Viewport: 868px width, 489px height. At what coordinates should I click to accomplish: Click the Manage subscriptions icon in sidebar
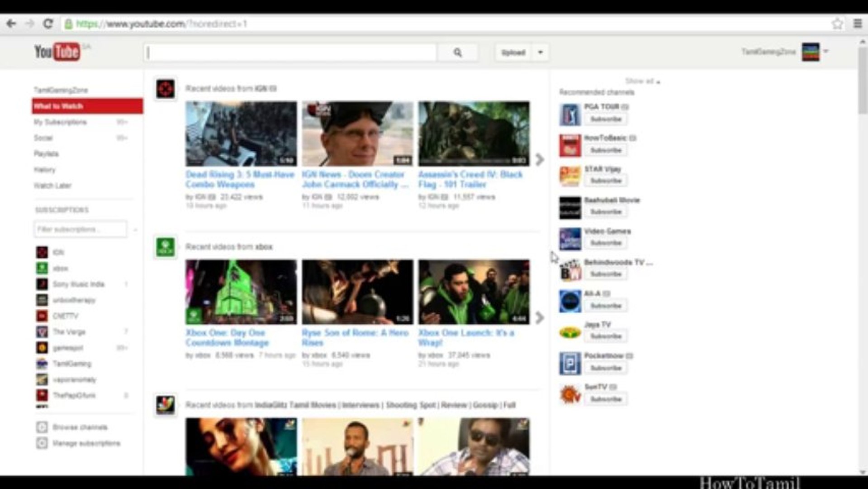pos(42,443)
